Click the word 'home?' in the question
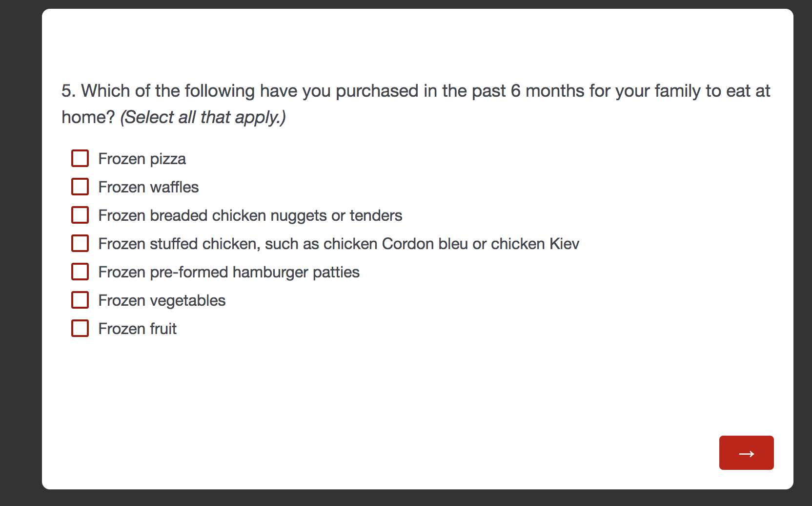 point(88,117)
